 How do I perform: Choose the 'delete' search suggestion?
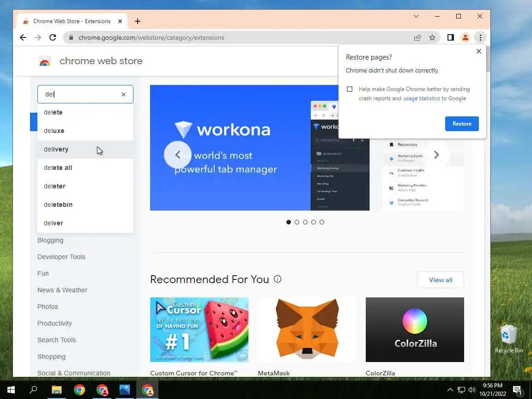point(85,112)
